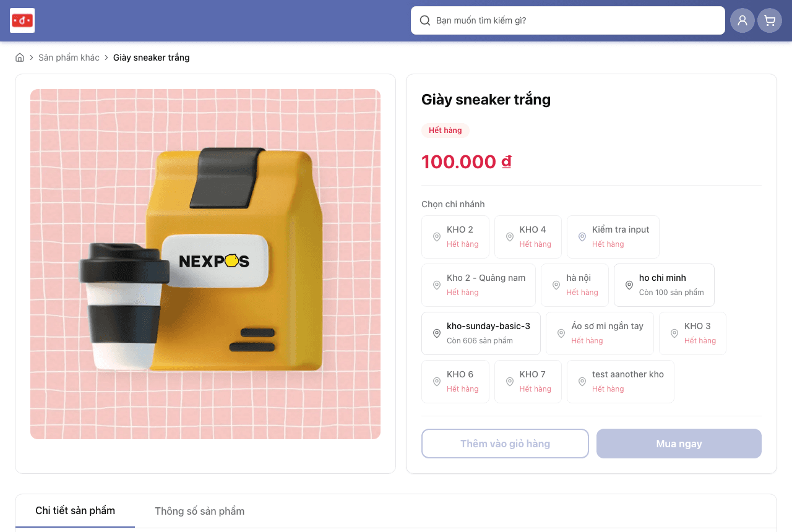Click the NEXPOS product image

tap(205, 264)
